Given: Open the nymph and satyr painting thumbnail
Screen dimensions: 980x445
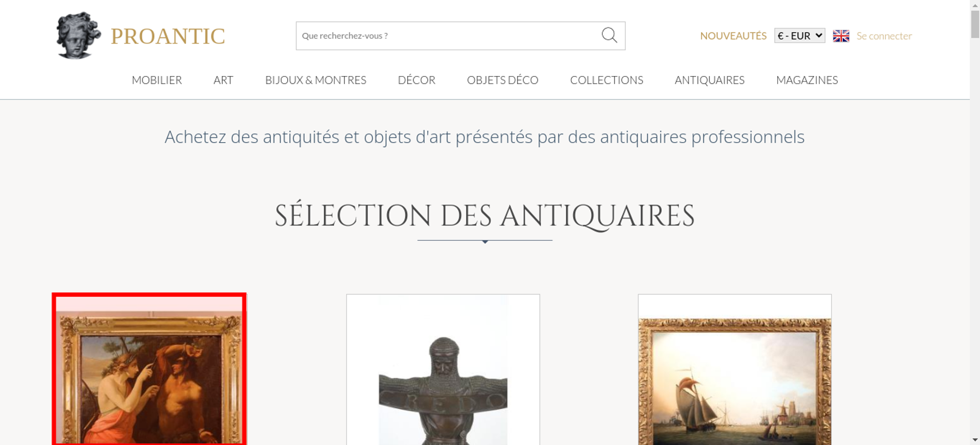Looking at the screenshot, I should 149,369.
